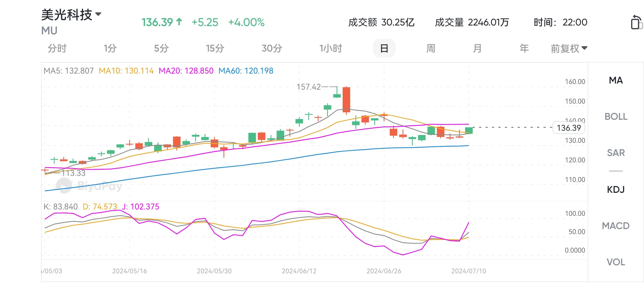Click the 110.00 price axis label

point(575,180)
